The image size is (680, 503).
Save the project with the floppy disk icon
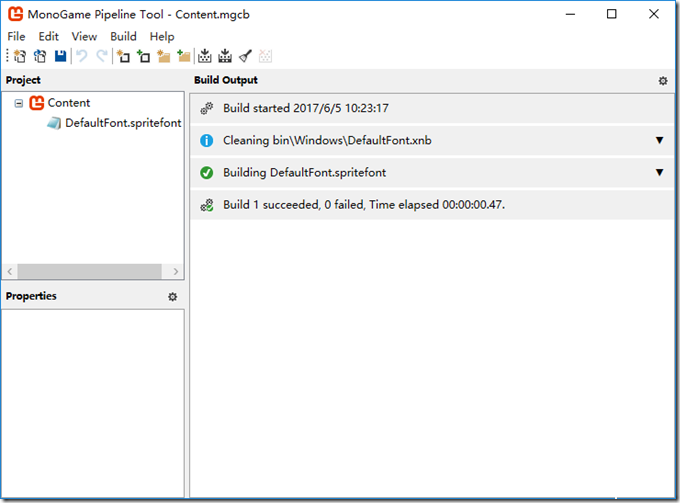pyautogui.click(x=61, y=57)
